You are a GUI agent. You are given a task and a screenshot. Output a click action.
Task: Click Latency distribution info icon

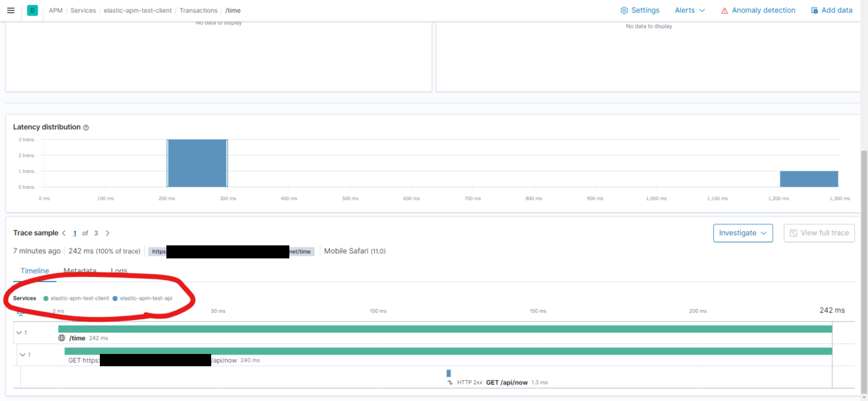pyautogui.click(x=86, y=127)
